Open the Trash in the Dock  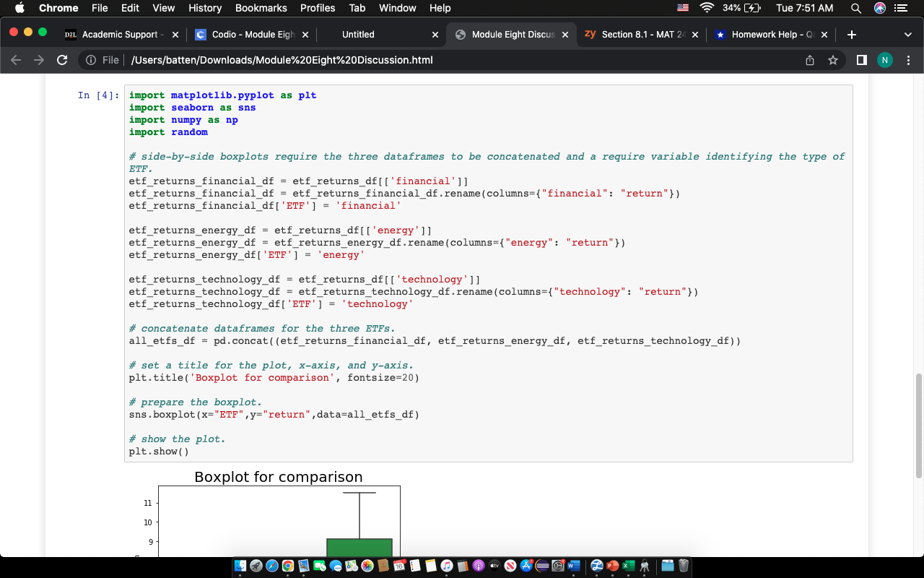point(682,566)
